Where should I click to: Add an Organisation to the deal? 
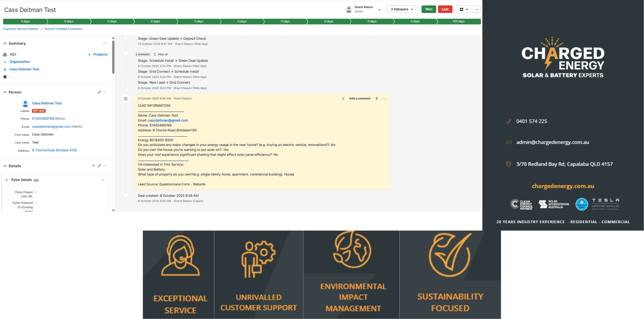pyautogui.click(x=20, y=62)
